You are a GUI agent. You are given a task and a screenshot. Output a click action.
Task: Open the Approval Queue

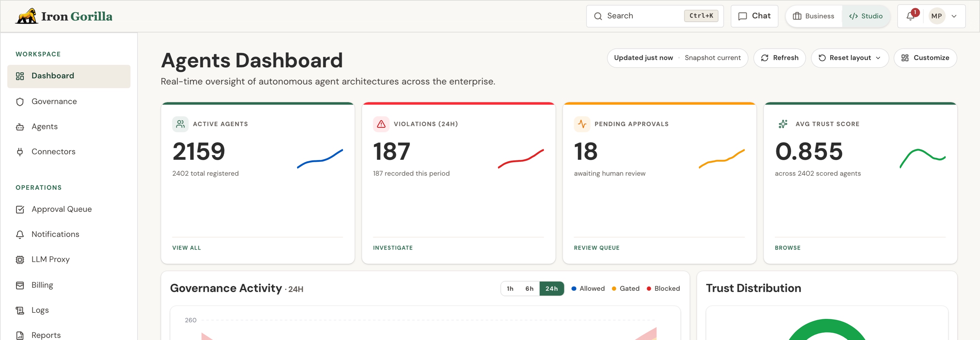click(x=69, y=209)
